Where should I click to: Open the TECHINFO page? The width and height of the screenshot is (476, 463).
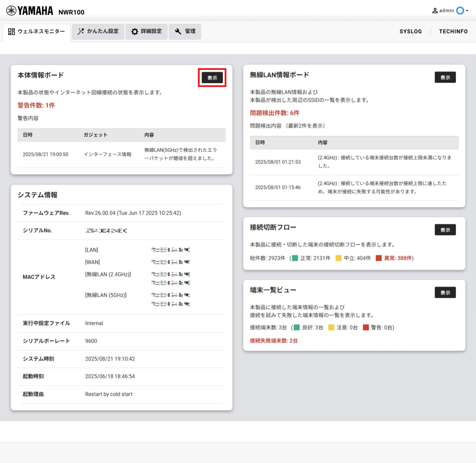(453, 31)
